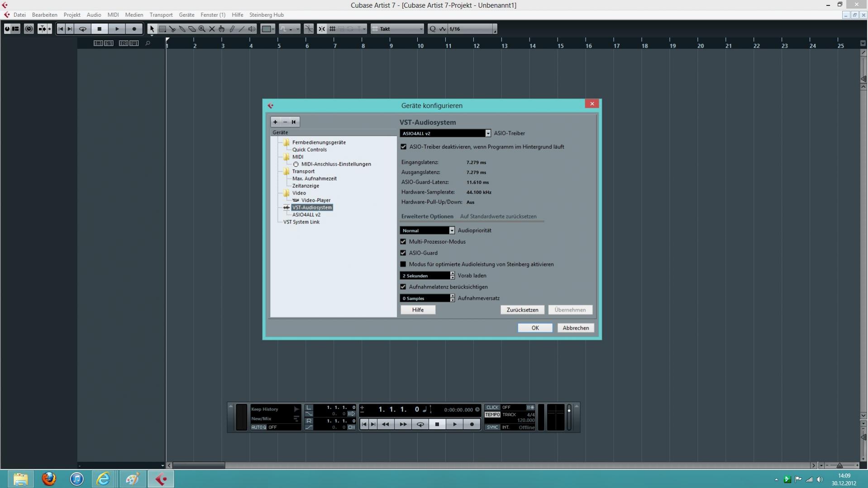Select the Zoom magnifier tool

tap(202, 29)
